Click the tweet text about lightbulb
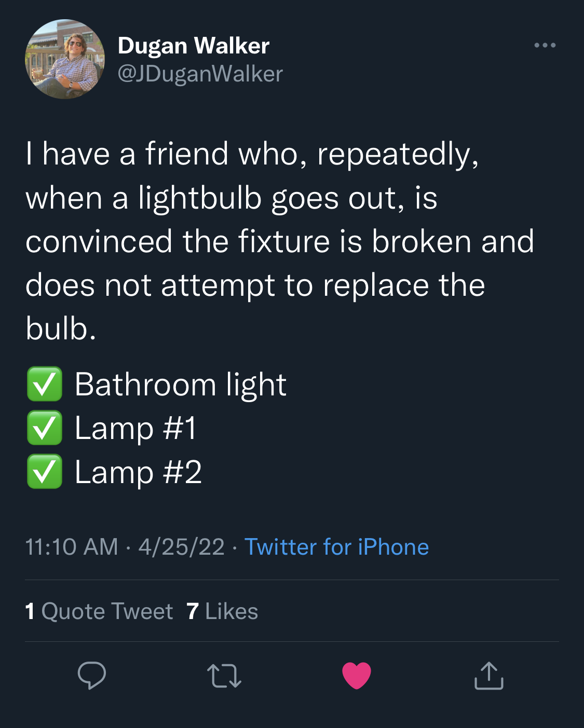This screenshot has height=728, width=584. click(x=280, y=241)
